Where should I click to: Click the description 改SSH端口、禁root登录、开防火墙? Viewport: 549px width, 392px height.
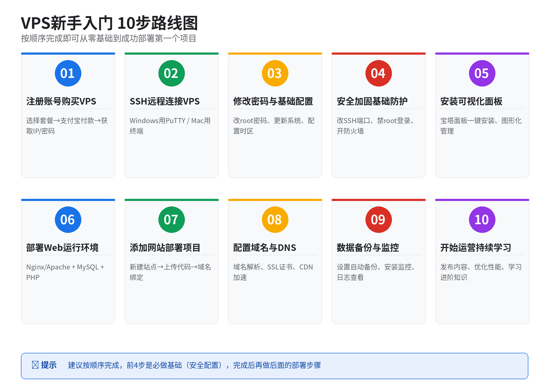[x=376, y=126]
